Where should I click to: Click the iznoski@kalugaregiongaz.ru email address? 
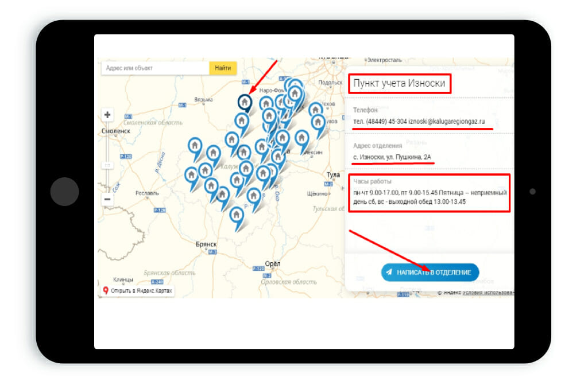(x=447, y=122)
